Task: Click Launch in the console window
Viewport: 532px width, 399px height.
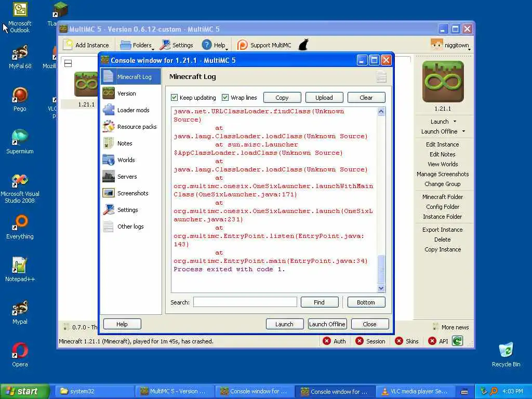Action: click(284, 324)
